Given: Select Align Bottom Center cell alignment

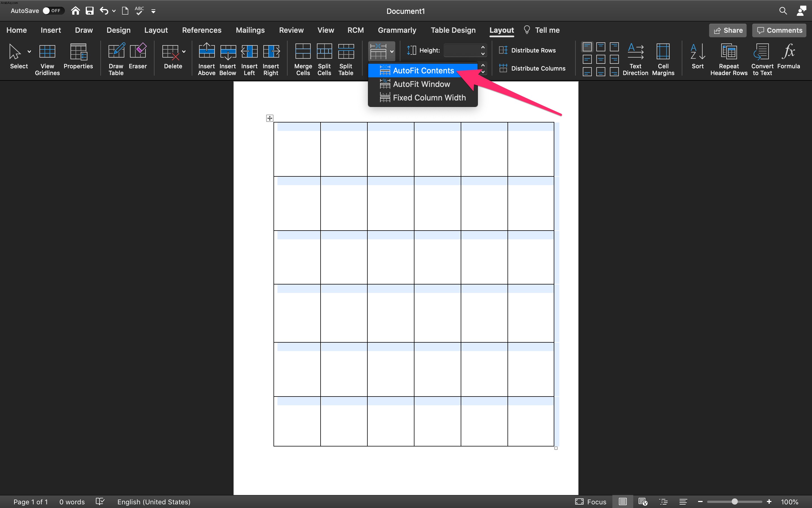Looking at the screenshot, I should click(601, 72).
